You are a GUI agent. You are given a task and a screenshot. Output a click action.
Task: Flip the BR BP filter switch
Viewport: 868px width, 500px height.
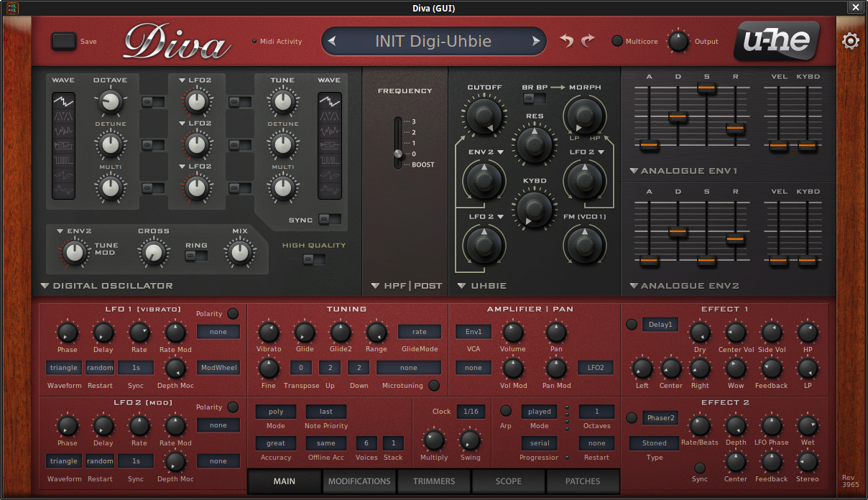534,98
